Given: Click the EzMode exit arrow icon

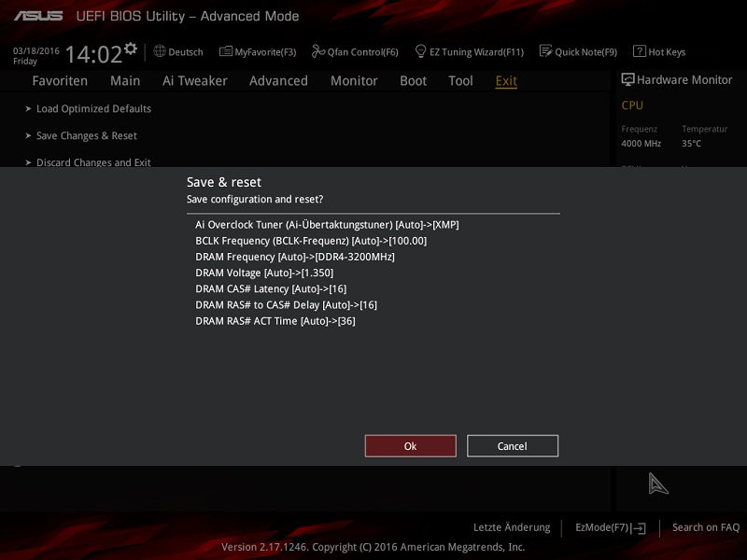Looking at the screenshot, I should [639, 528].
